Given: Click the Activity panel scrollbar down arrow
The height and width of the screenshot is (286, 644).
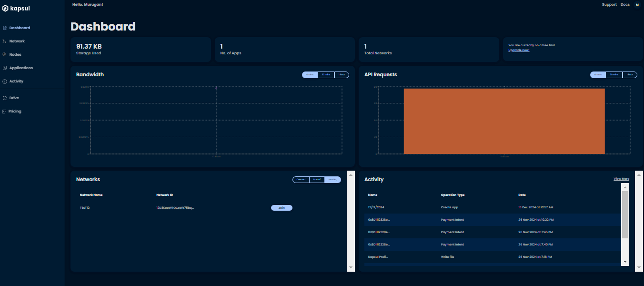Looking at the screenshot, I should [x=625, y=262].
